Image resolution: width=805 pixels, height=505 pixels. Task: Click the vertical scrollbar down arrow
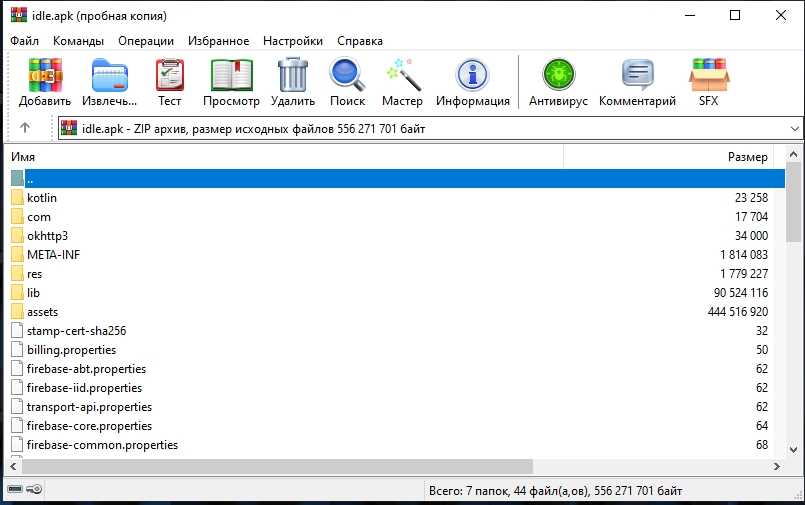pyautogui.click(x=794, y=449)
